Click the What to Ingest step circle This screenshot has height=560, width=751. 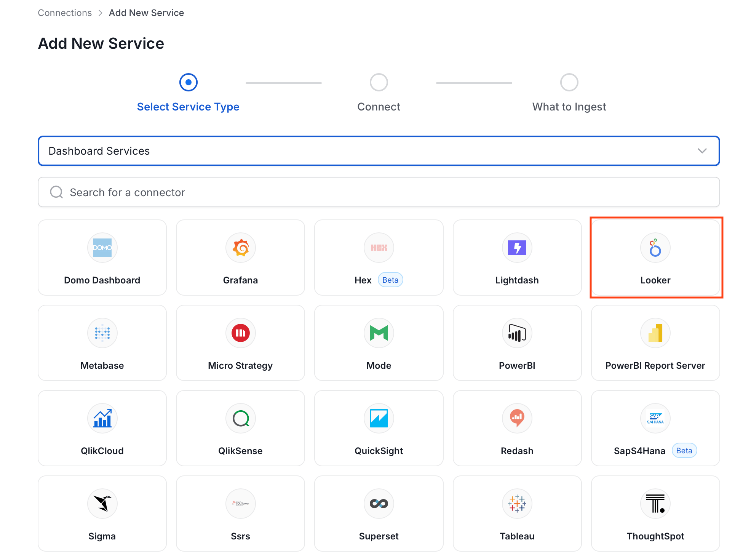[x=569, y=82]
